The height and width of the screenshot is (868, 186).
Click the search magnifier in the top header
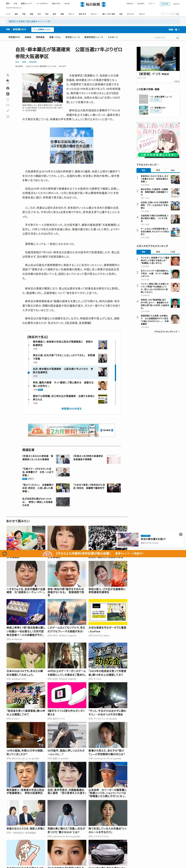(x=178, y=14)
